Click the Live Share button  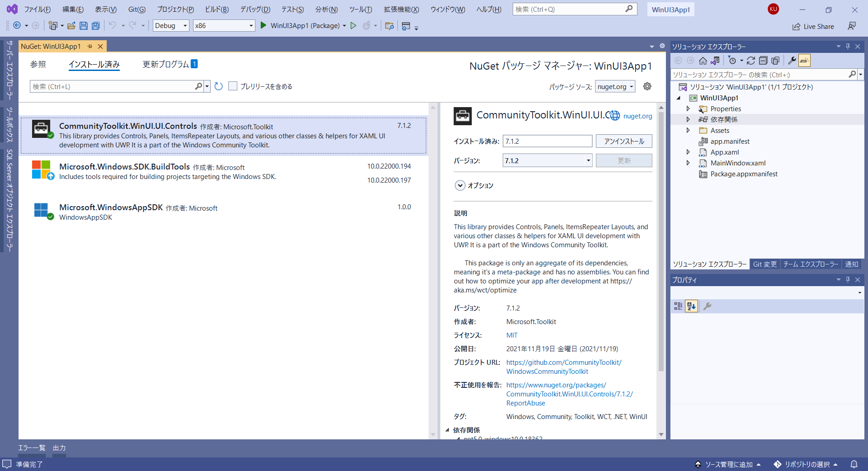pos(813,26)
